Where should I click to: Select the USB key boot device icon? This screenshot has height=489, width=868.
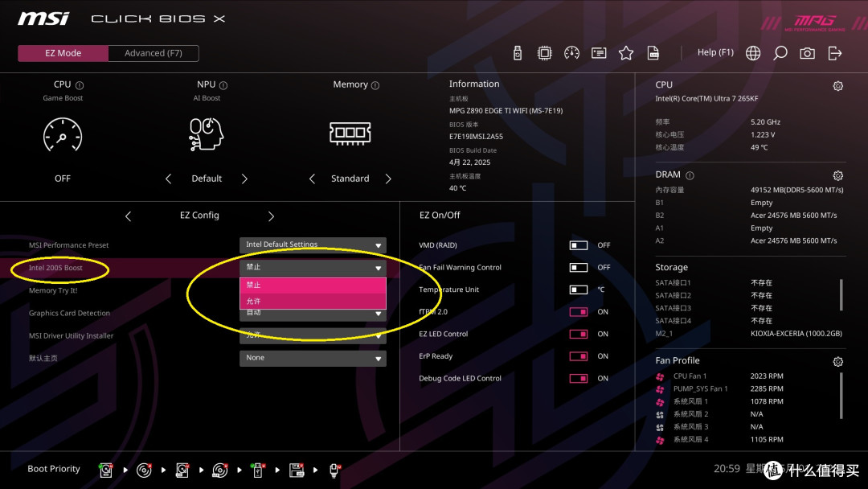tap(257, 470)
